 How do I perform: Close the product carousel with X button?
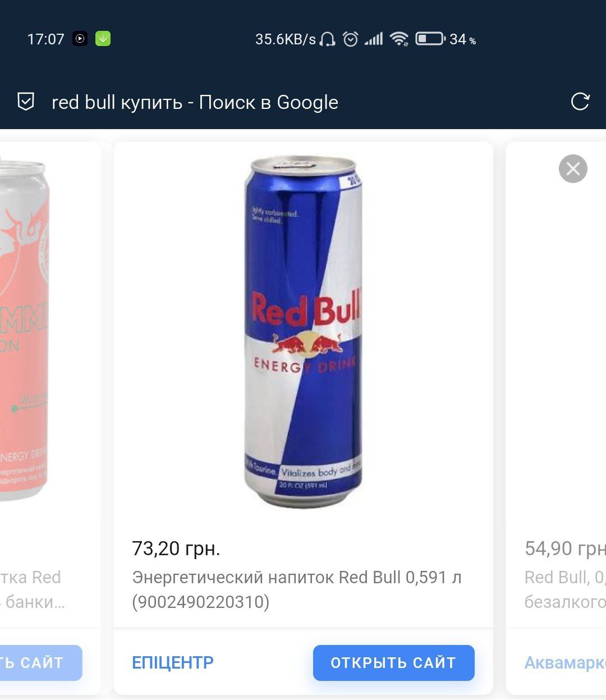573,168
